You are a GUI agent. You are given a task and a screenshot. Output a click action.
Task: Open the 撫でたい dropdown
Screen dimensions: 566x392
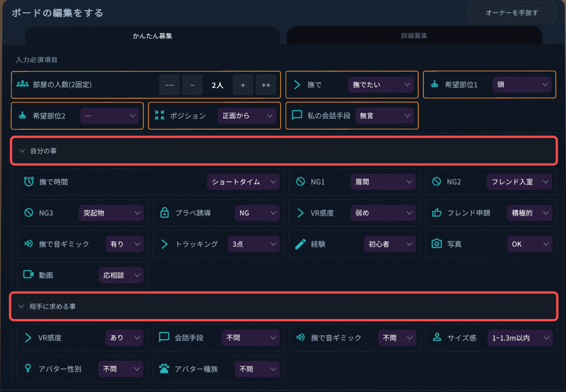point(381,85)
